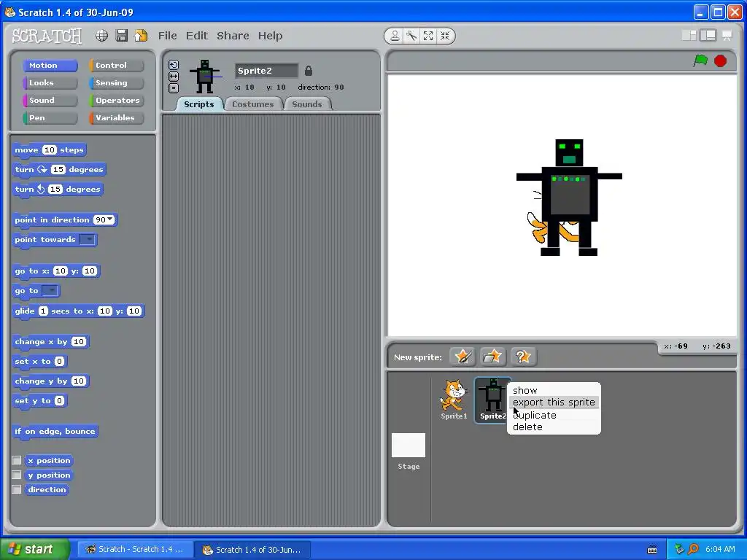Enable the direction stage monitor
This screenshot has width=747, height=560.
click(17, 489)
